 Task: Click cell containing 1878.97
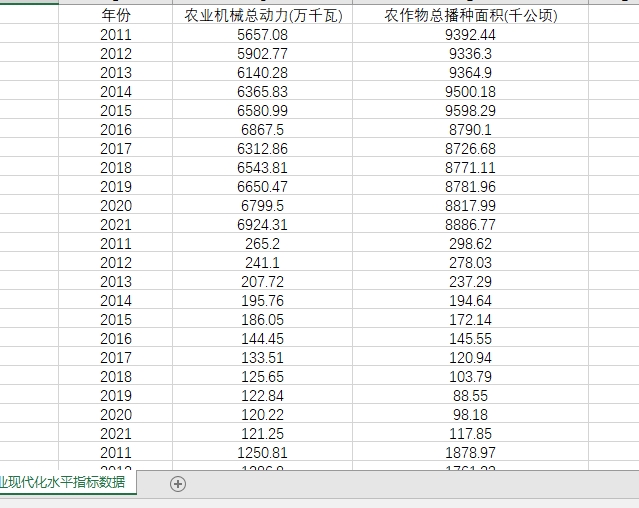pyautogui.click(x=470, y=453)
